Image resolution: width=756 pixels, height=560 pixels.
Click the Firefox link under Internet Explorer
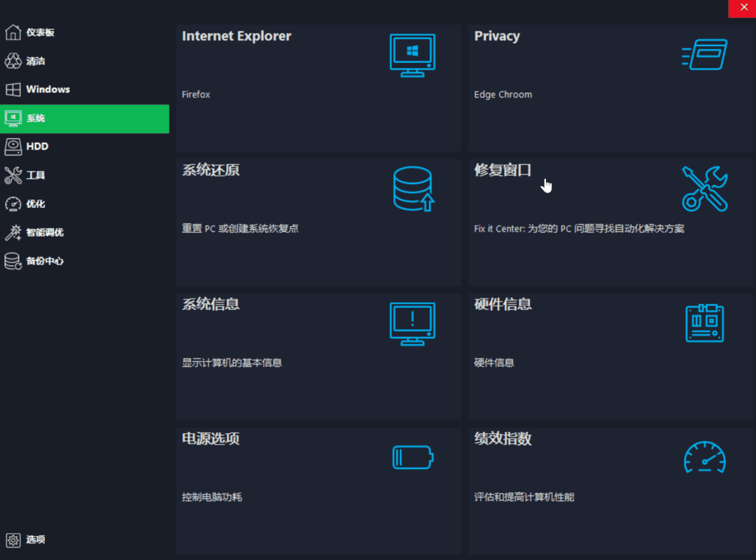[x=196, y=94]
